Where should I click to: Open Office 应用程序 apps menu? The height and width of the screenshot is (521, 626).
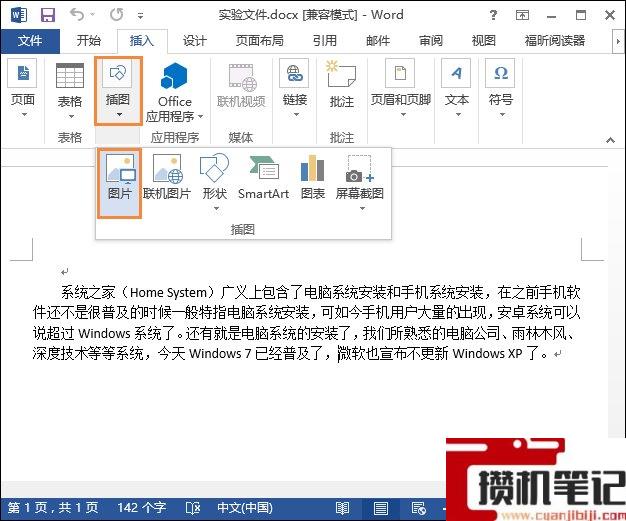(x=174, y=92)
